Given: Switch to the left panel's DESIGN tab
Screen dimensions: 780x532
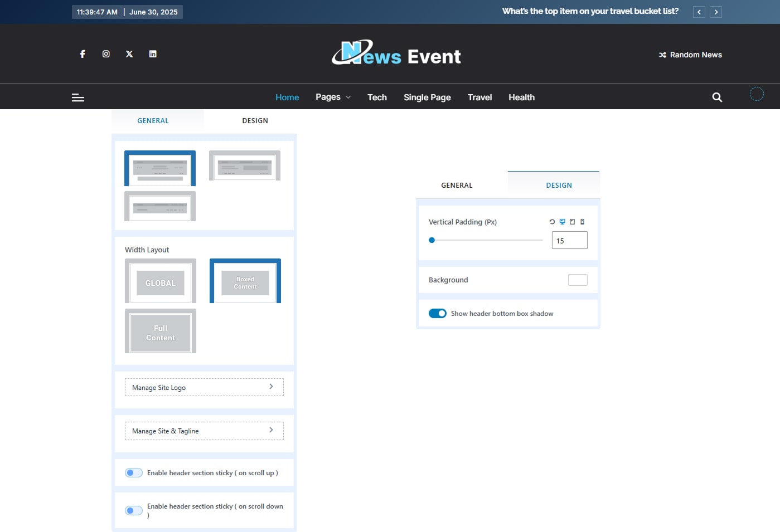Looking at the screenshot, I should (255, 121).
